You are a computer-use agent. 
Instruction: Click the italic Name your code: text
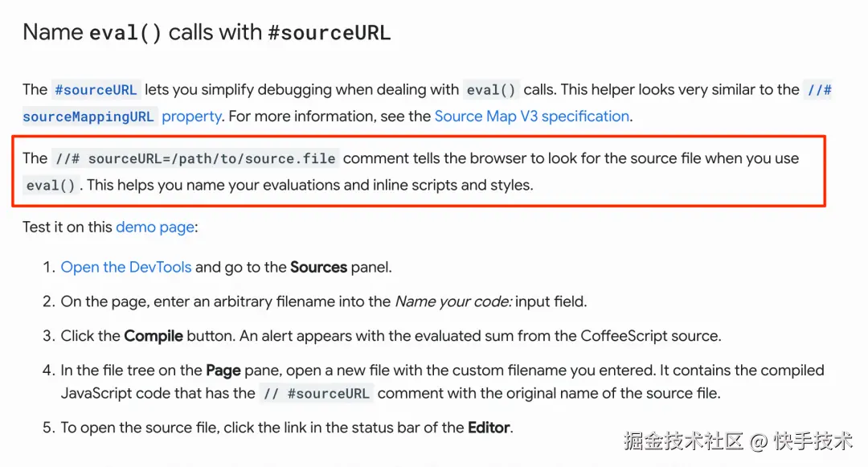coord(452,301)
